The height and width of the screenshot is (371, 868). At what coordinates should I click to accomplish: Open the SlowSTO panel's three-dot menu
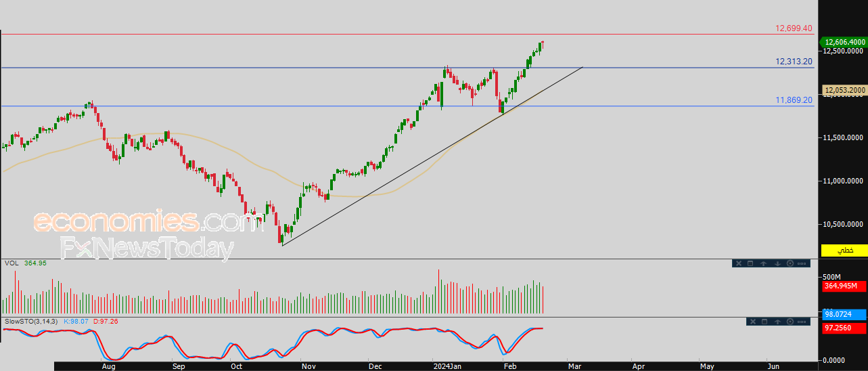click(802, 322)
